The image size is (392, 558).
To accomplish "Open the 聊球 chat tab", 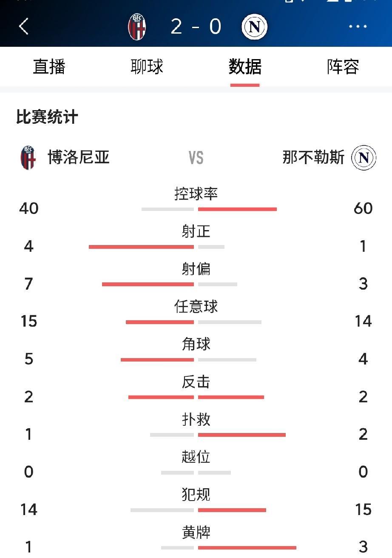I will [x=147, y=67].
